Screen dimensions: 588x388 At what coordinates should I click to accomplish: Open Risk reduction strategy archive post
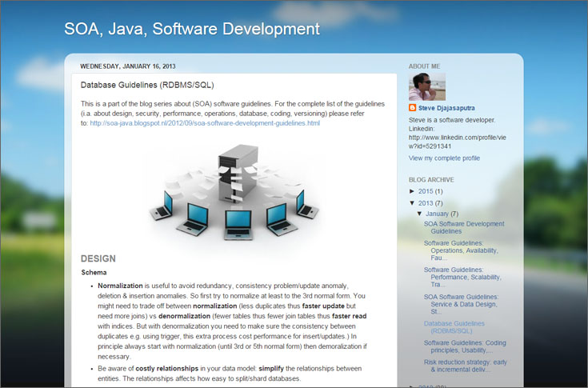(466, 366)
